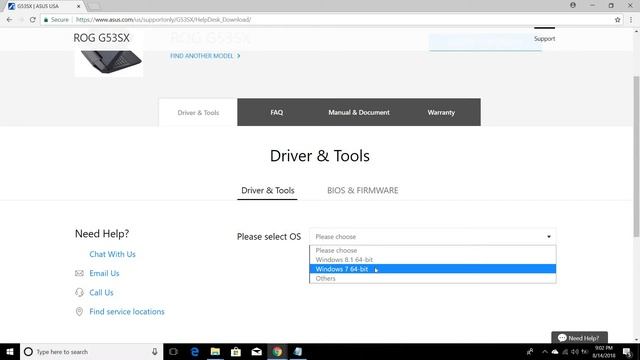Switch to the BIOS & FIRMWARE sub-tab
The height and width of the screenshot is (360, 640).
[x=362, y=191]
